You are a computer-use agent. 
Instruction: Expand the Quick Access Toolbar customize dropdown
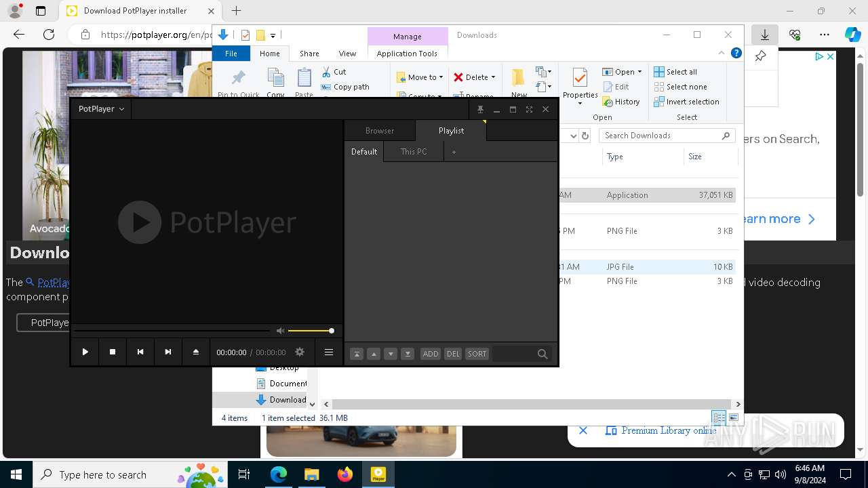point(273,35)
